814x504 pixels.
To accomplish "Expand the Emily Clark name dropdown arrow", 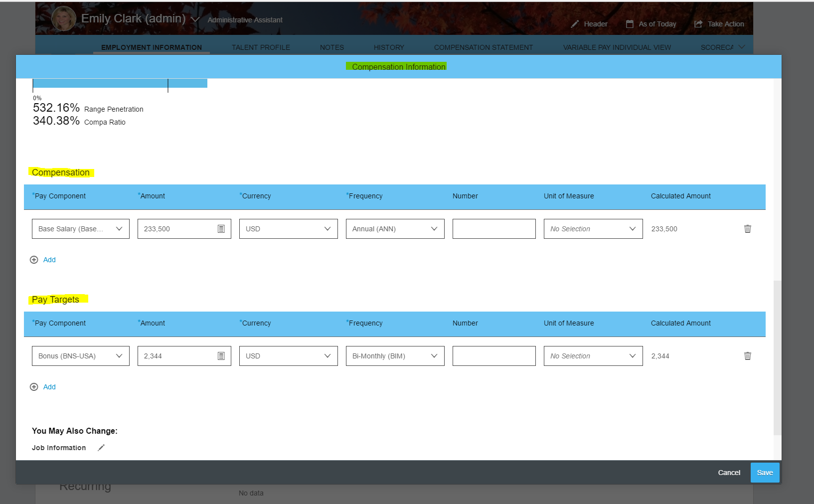I will 195,19.
